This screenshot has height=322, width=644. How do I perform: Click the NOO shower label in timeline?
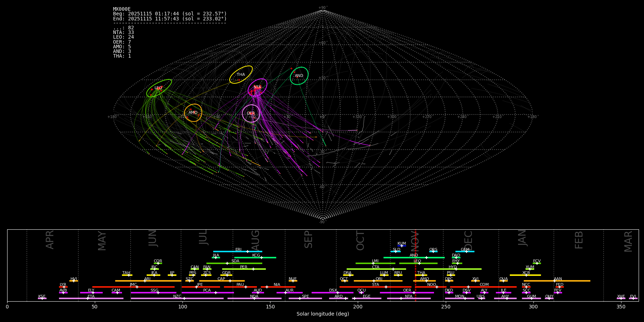pyautogui.click(x=431, y=285)
